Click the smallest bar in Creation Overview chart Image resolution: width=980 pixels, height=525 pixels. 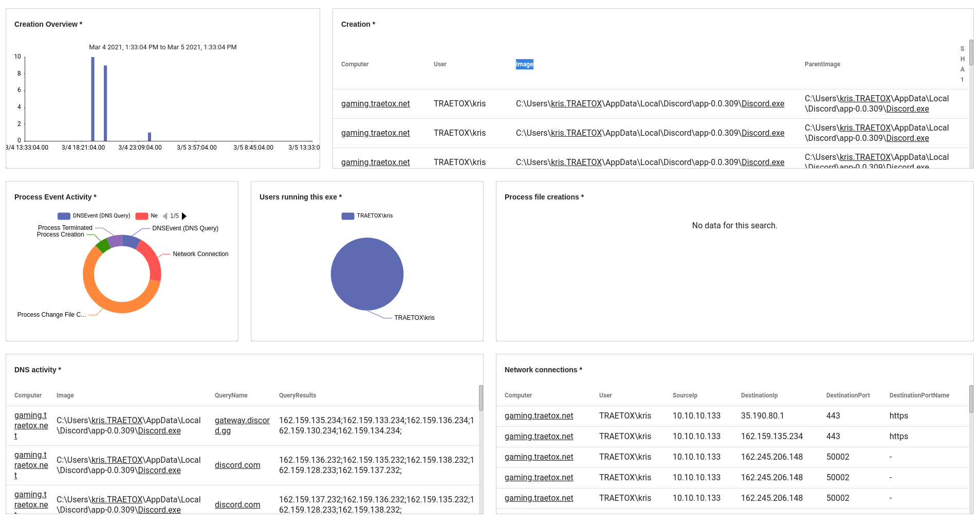150,137
